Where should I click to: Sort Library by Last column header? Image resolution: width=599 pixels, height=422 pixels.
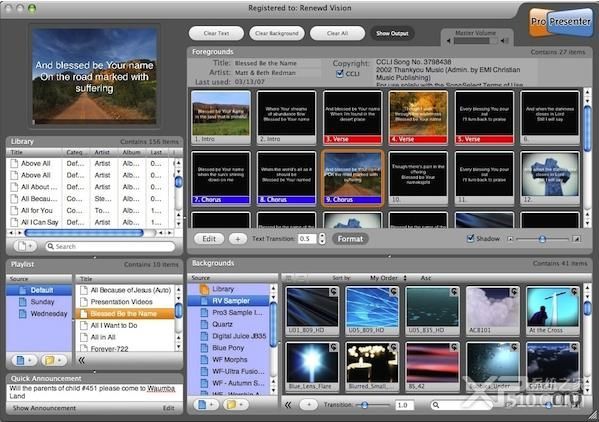point(158,152)
